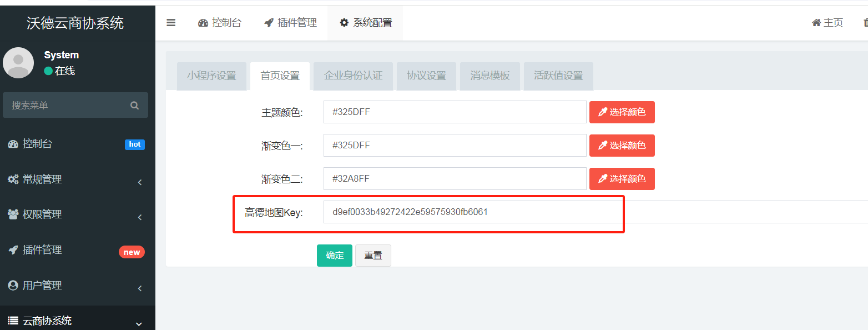This screenshot has width=868, height=330.
Task: Click the sidebar 插件管理 rocket icon
Action: pyautogui.click(x=13, y=250)
